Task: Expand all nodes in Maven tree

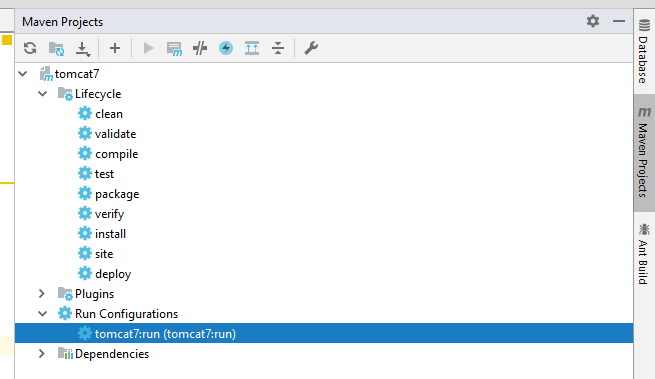Action: pos(252,48)
